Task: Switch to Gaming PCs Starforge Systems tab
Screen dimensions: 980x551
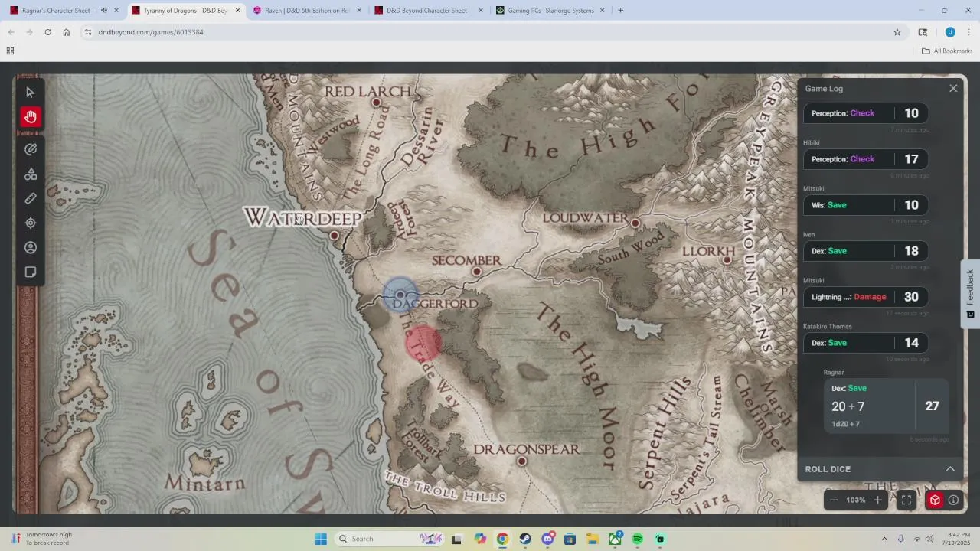Action: (550, 11)
